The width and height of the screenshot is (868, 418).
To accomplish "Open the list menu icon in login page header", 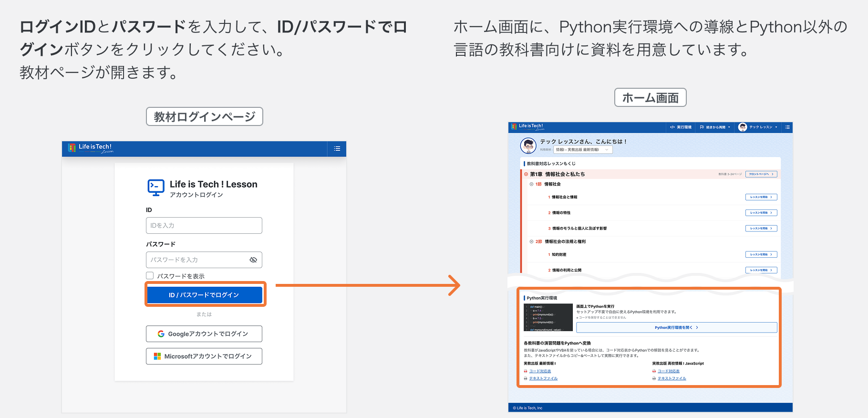I will pos(337,148).
